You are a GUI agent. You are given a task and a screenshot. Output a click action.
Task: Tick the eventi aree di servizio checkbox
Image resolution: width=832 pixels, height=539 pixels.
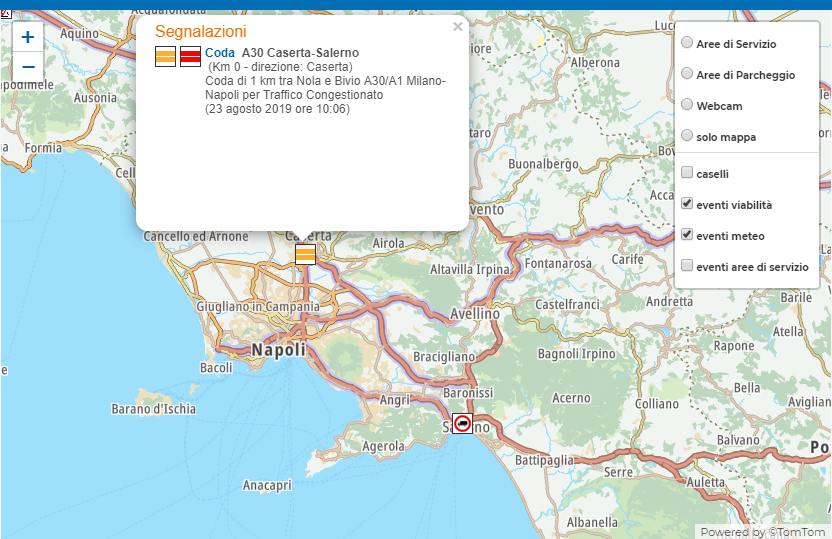point(687,266)
